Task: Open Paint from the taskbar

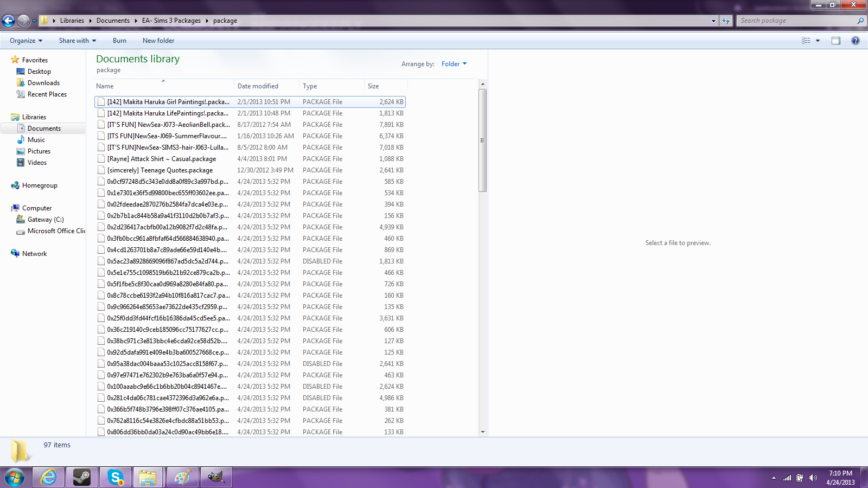Action: 182,477
